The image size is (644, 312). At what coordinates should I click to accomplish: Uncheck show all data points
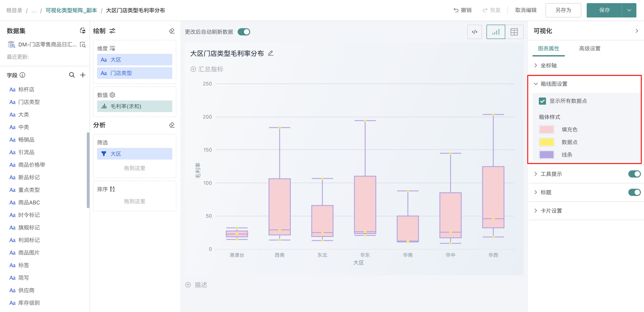pyautogui.click(x=542, y=101)
